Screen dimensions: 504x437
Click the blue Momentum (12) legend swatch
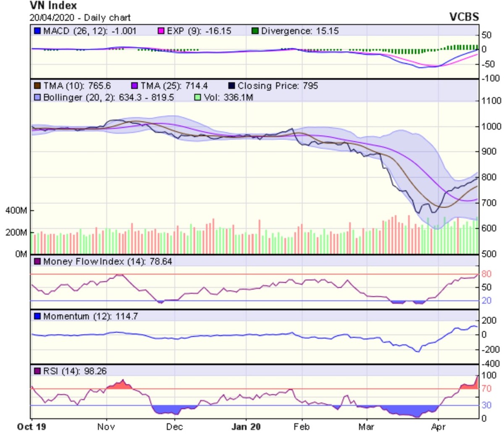37,316
